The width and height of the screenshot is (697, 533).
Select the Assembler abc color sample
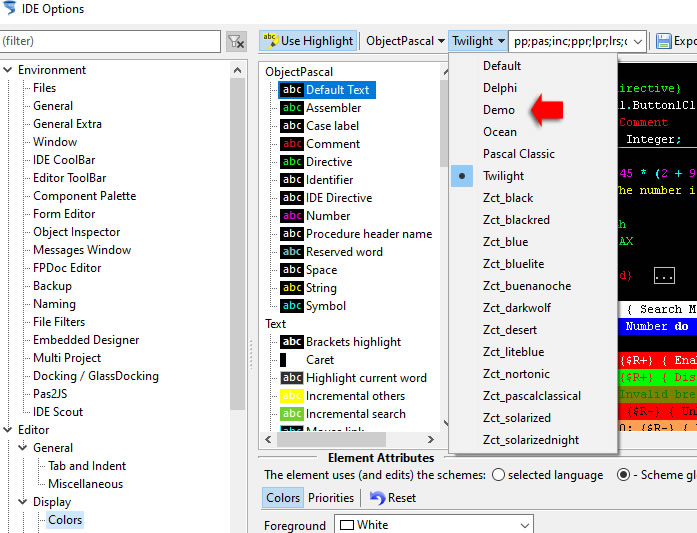(292, 108)
